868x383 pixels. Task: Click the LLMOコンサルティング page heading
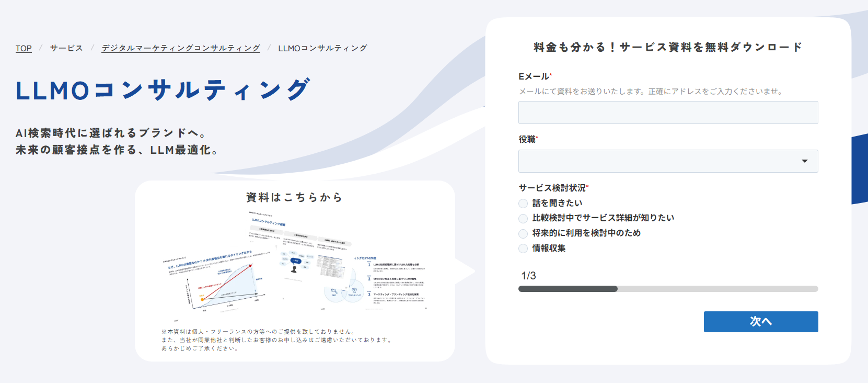coord(164,91)
